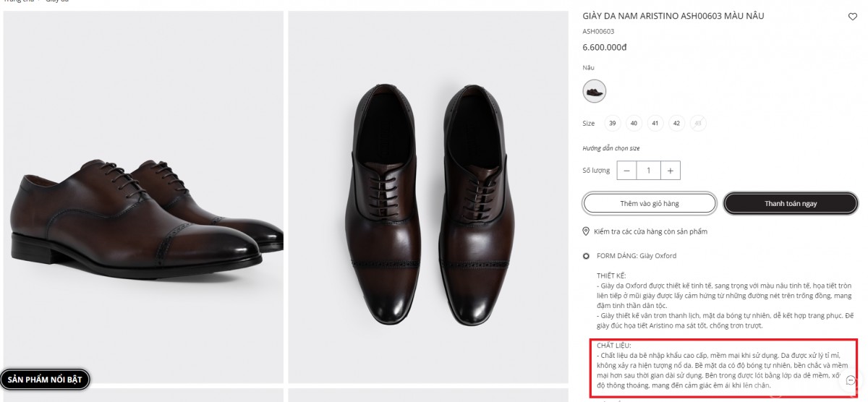868x402 pixels.
Task: Open 'Hướng dẫn chọn size' guide
Action: coord(611,148)
